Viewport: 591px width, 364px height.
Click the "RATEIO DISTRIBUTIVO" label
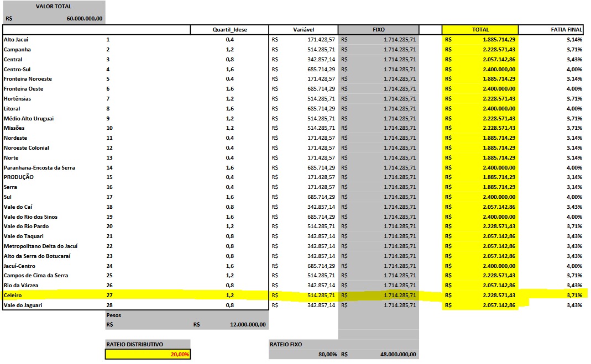(x=134, y=345)
